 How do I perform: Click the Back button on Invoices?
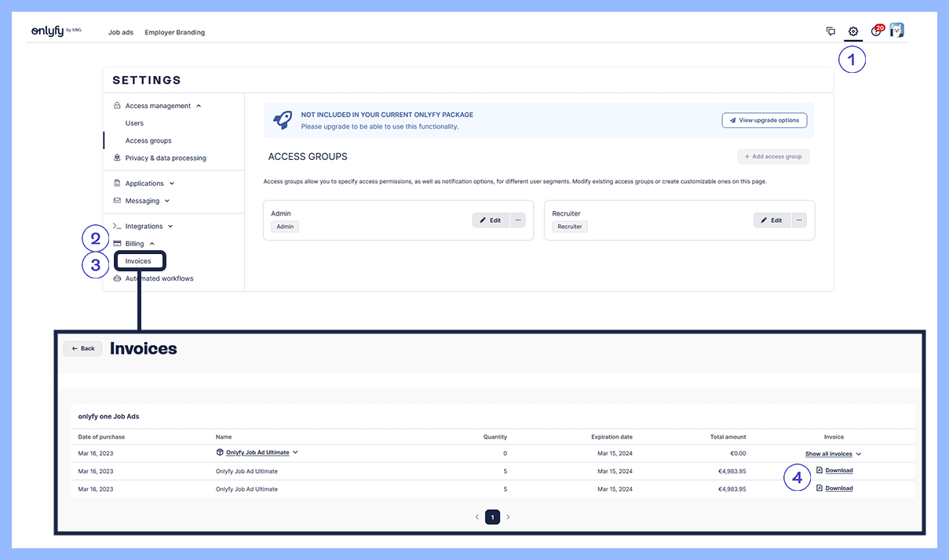82,348
